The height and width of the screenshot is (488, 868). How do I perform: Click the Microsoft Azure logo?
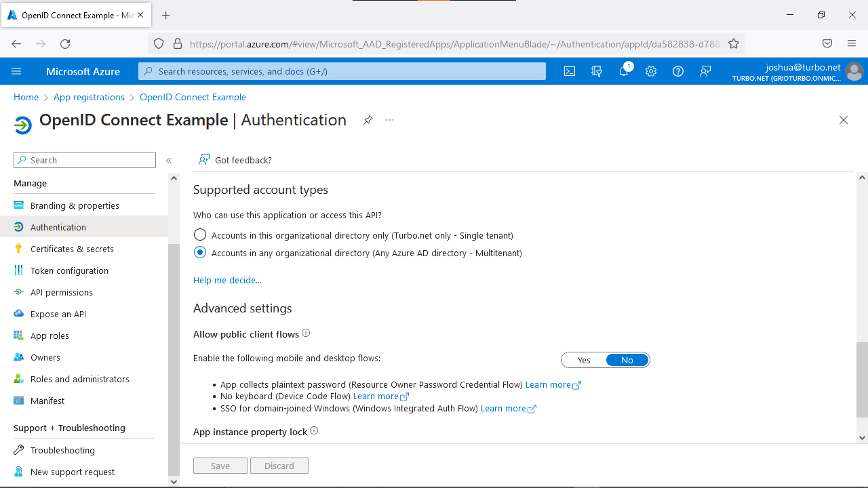pos(83,71)
